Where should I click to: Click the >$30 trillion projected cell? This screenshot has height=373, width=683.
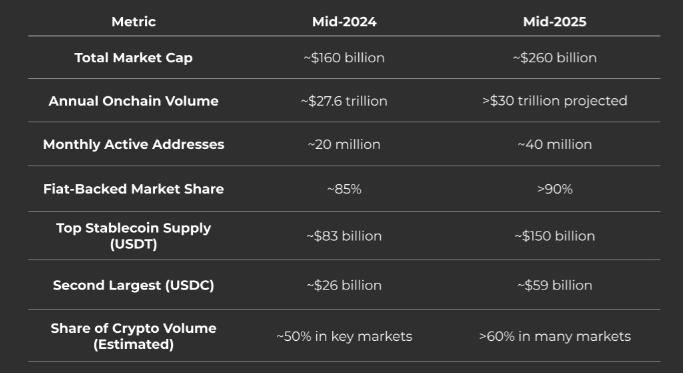[555, 101]
